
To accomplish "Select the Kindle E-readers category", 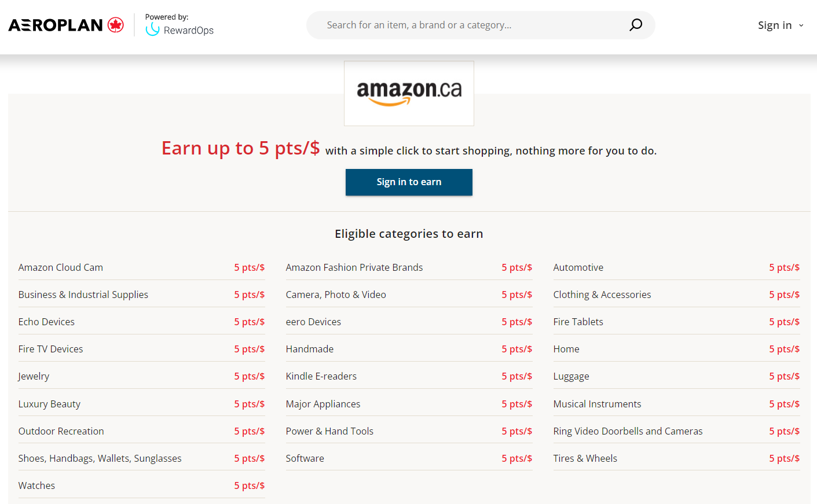I will (321, 376).
